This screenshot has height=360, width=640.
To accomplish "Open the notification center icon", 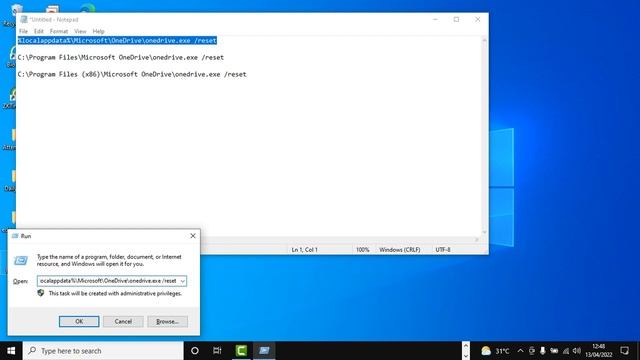I will pos(624,351).
